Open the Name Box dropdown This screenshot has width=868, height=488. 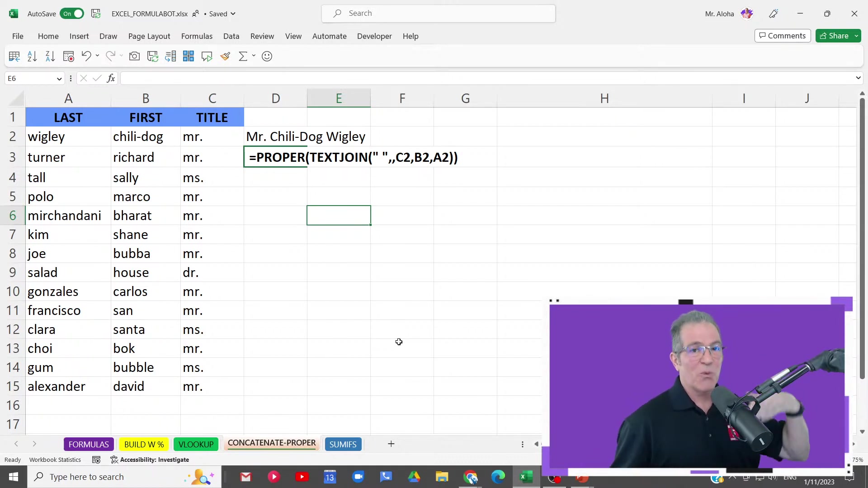pyautogui.click(x=59, y=78)
